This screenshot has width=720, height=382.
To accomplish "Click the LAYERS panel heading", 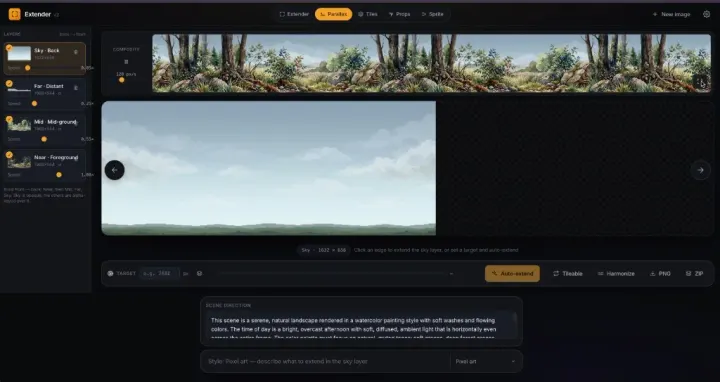I will click(x=12, y=34).
